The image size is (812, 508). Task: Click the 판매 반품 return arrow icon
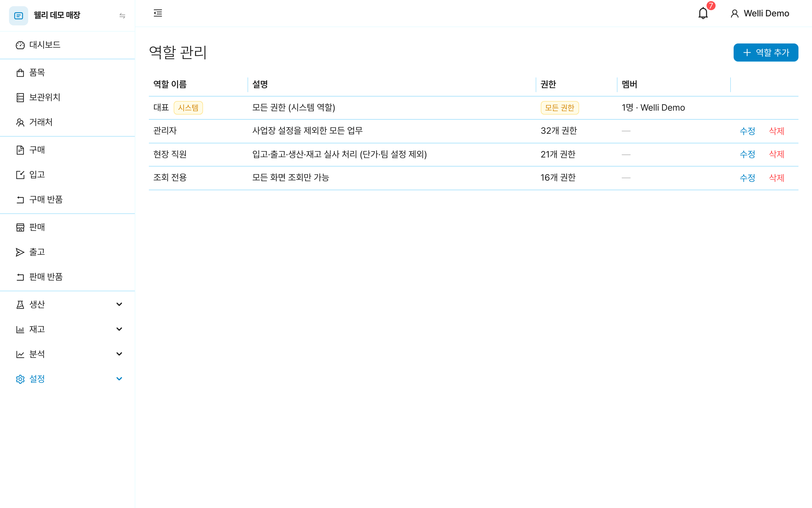pyautogui.click(x=20, y=277)
